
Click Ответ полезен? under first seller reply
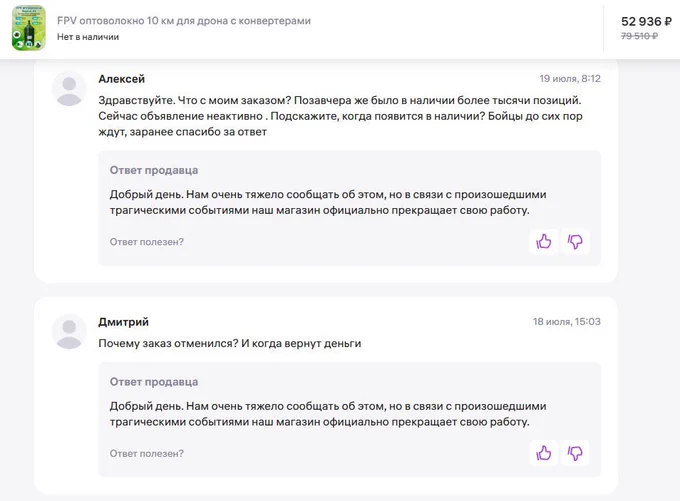click(147, 242)
